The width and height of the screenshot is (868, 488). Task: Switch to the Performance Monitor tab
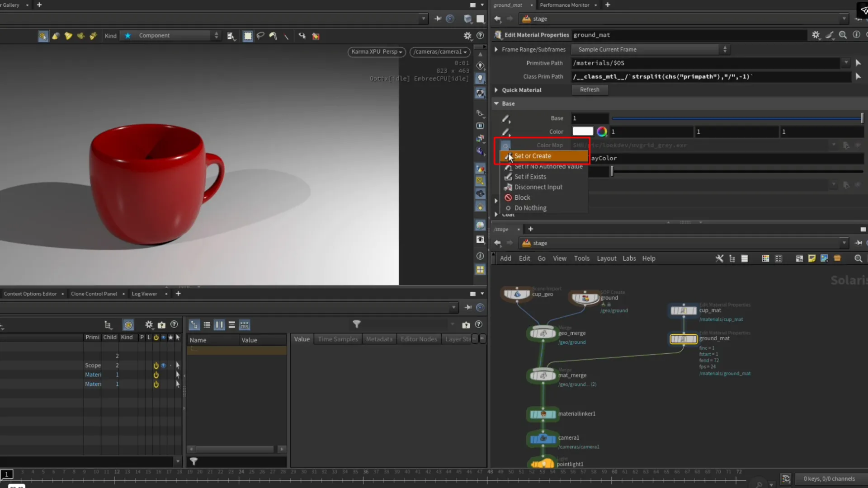(x=564, y=5)
